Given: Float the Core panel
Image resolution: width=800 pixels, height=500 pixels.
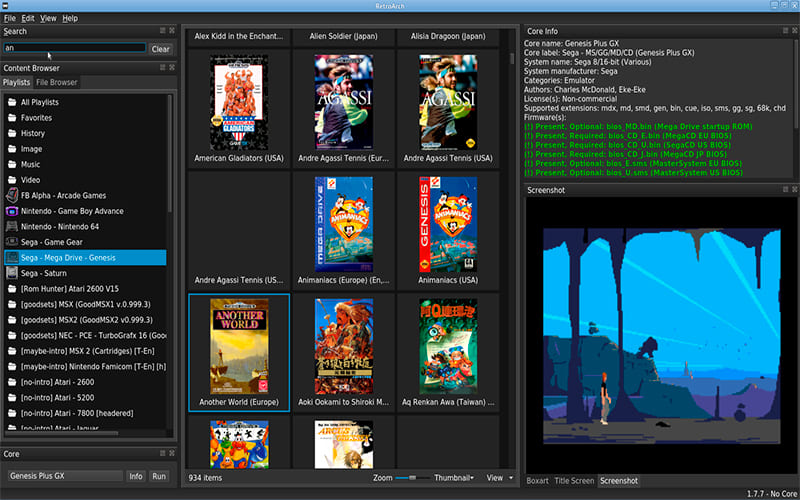Looking at the screenshot, I should click(x=163, y=453).
